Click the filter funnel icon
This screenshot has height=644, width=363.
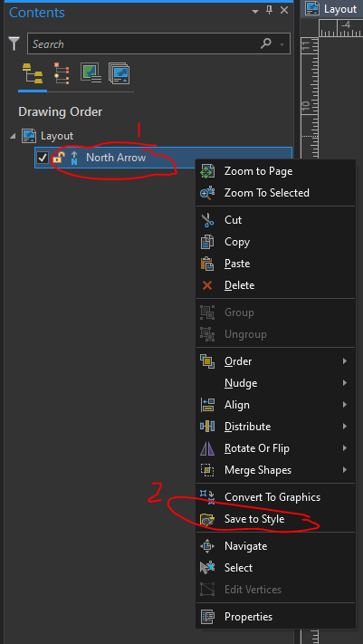pyautogui.click(x=14, y=43)
